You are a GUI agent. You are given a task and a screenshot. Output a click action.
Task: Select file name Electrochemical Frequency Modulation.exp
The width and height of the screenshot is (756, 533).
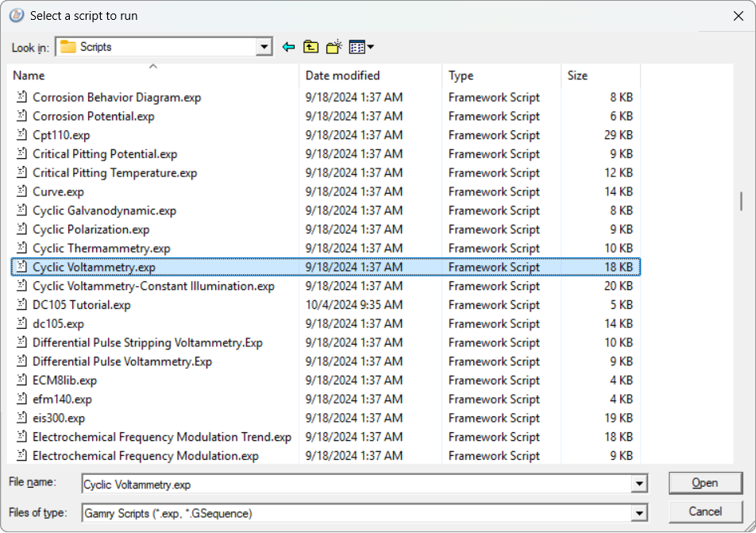tap(145, 455)
